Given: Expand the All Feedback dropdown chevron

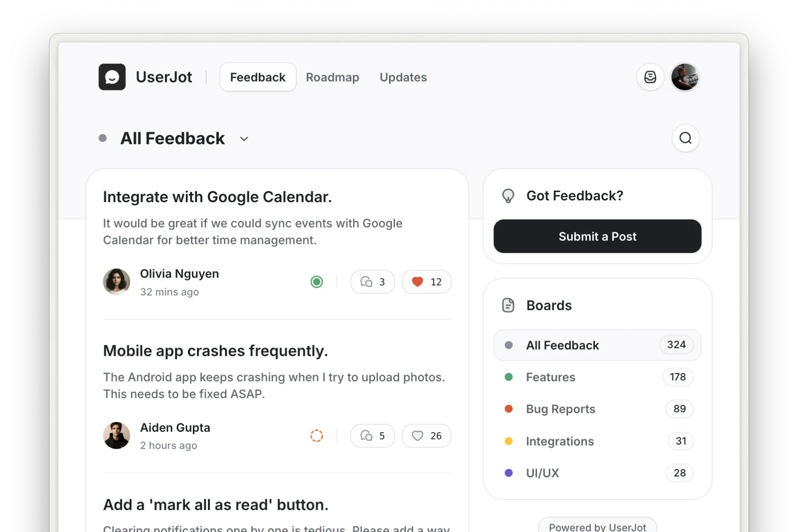Looking at the screenshot, I should point(244,139).
